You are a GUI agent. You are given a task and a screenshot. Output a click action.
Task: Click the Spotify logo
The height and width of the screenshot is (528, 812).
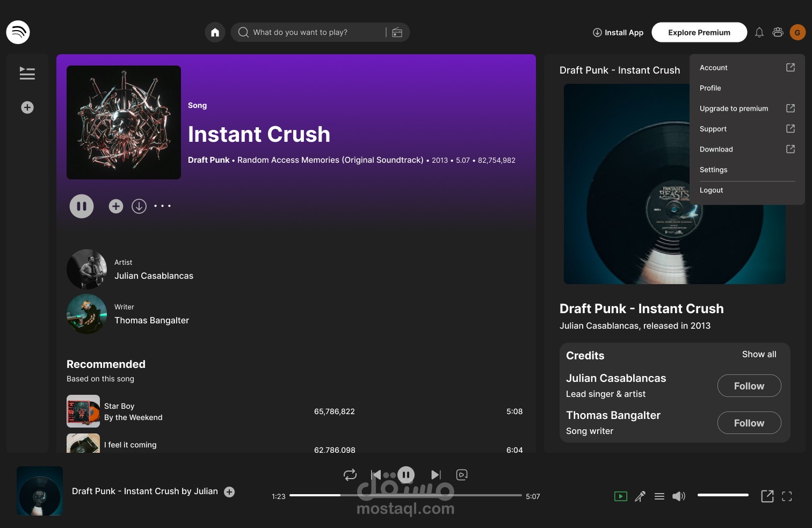pos(18,32)
